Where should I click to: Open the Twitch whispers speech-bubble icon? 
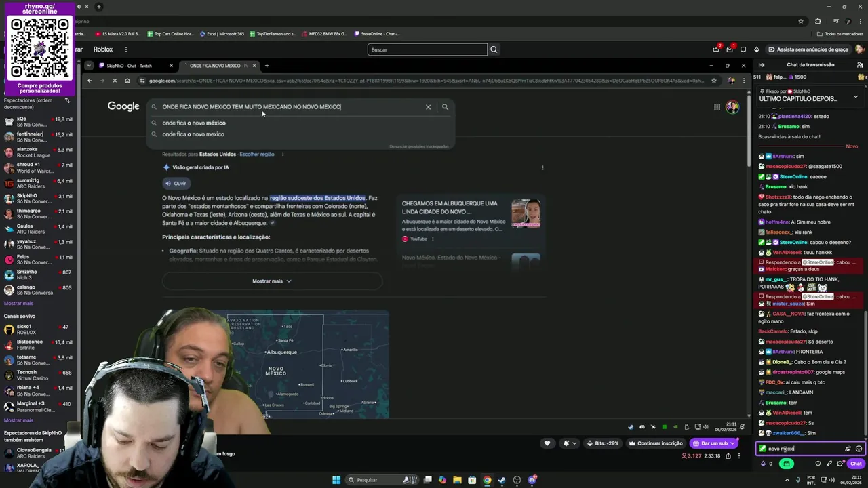click(743, 49)
